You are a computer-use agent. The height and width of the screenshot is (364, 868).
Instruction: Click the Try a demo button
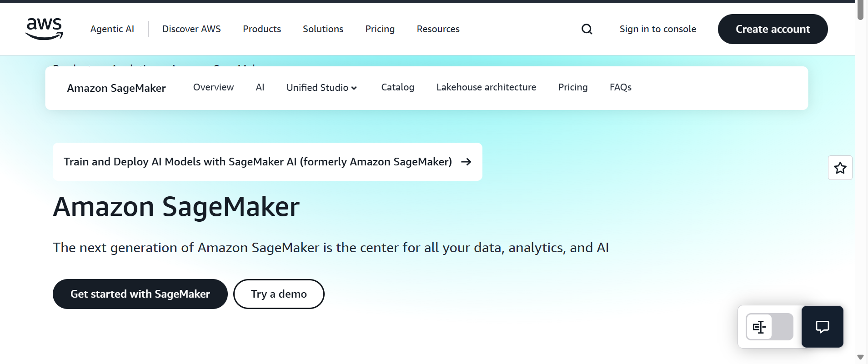click(279, 294)
